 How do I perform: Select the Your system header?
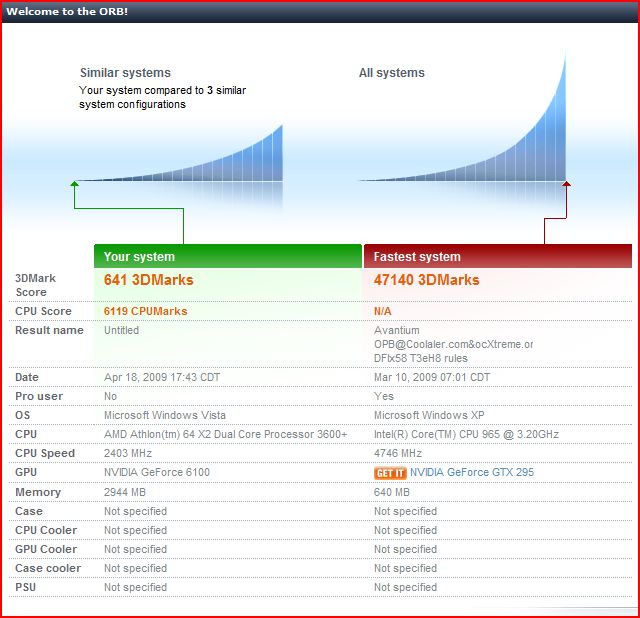pyautogui.click(x=228, y=256)
